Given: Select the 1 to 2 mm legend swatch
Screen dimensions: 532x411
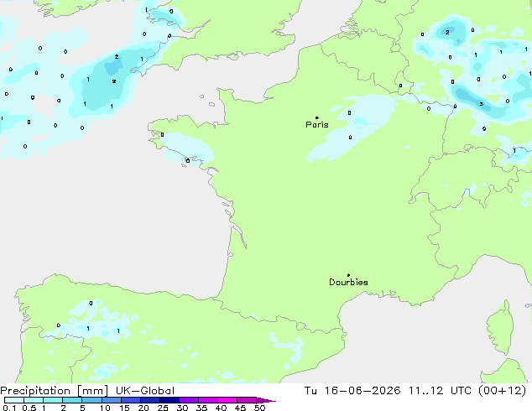Looking at the screenshot, I should point(53,400).
